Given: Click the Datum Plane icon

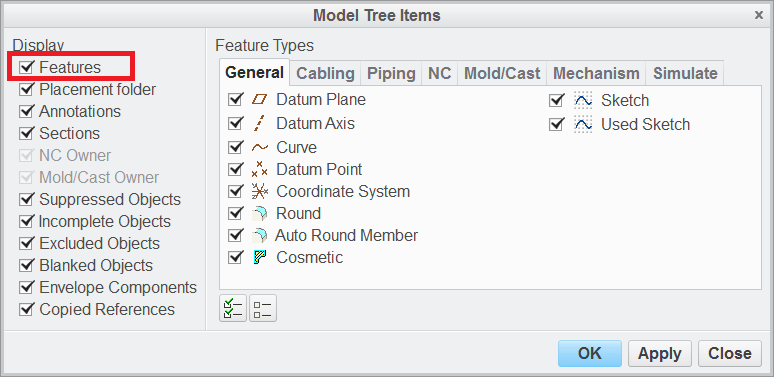Looking at the screenshot, I should [259, 100].
